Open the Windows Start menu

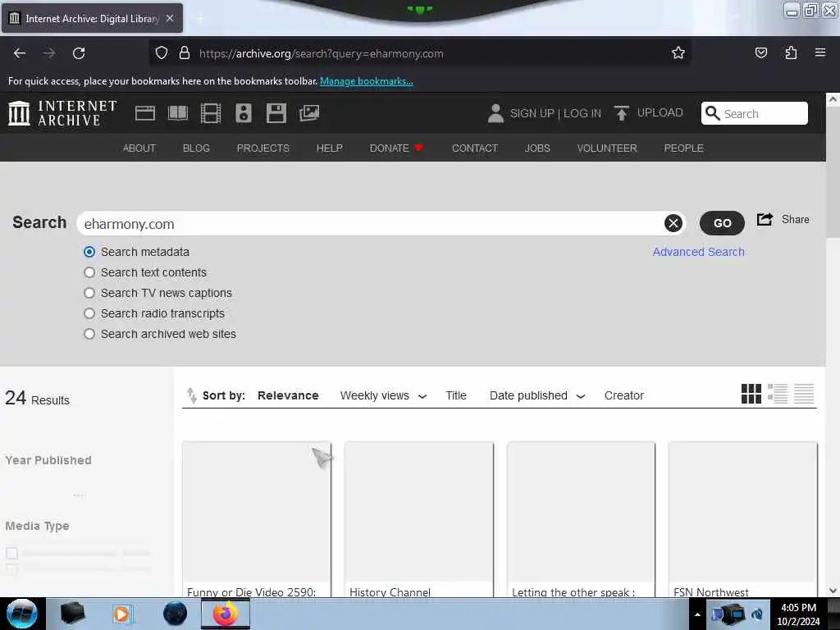click(x=21, y=614)
